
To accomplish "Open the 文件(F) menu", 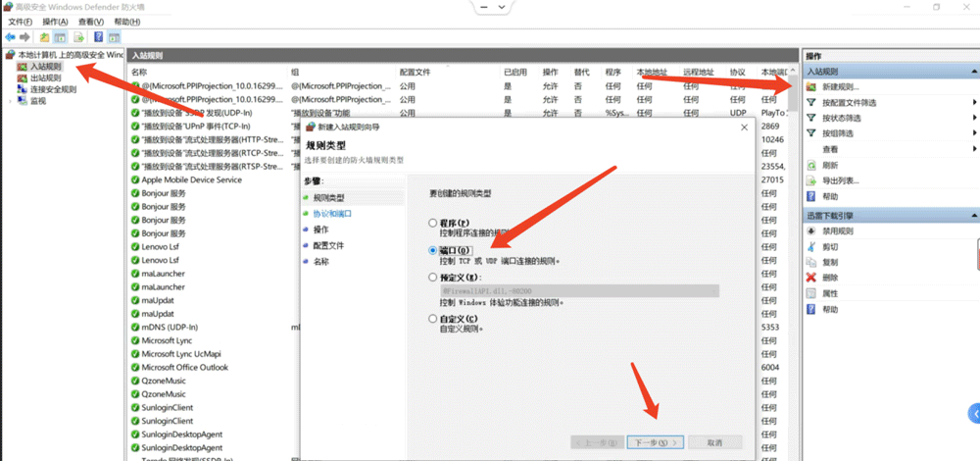I will tap(20, 22).
